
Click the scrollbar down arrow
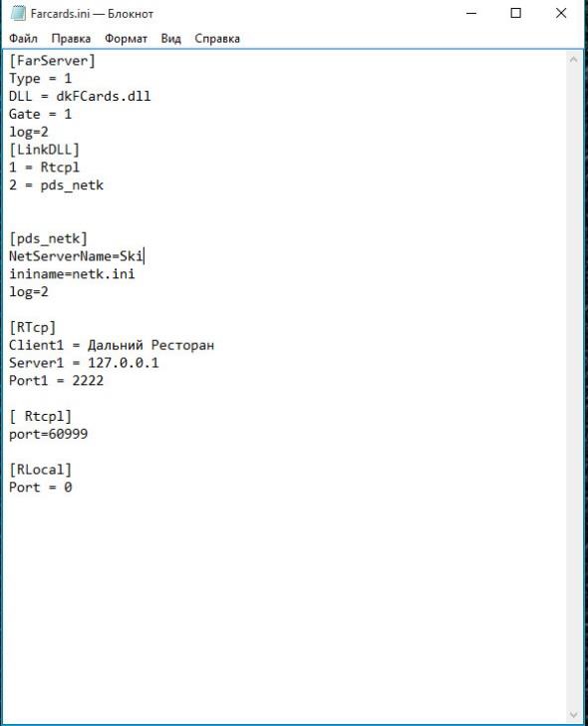(574, 715)
